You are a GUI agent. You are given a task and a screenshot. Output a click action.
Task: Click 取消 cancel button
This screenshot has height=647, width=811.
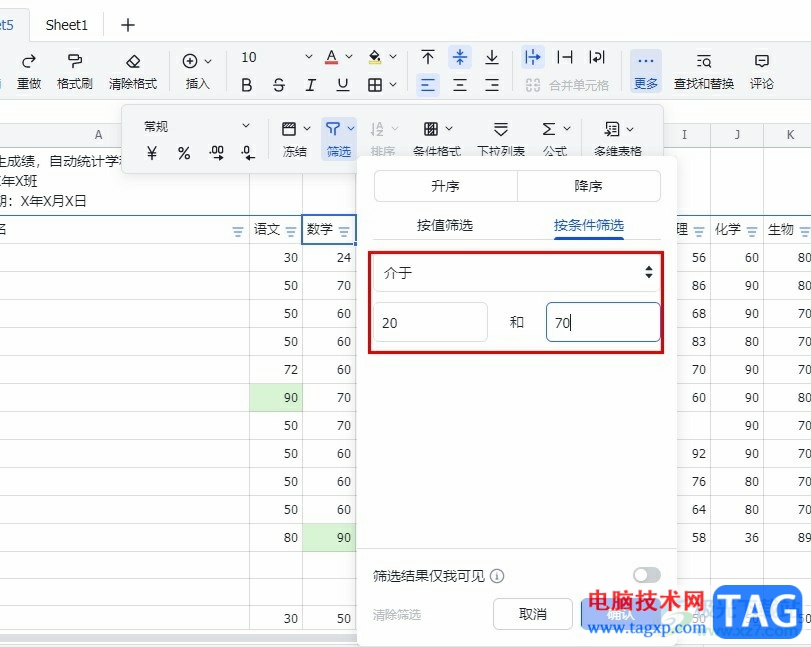pos(533,614)
